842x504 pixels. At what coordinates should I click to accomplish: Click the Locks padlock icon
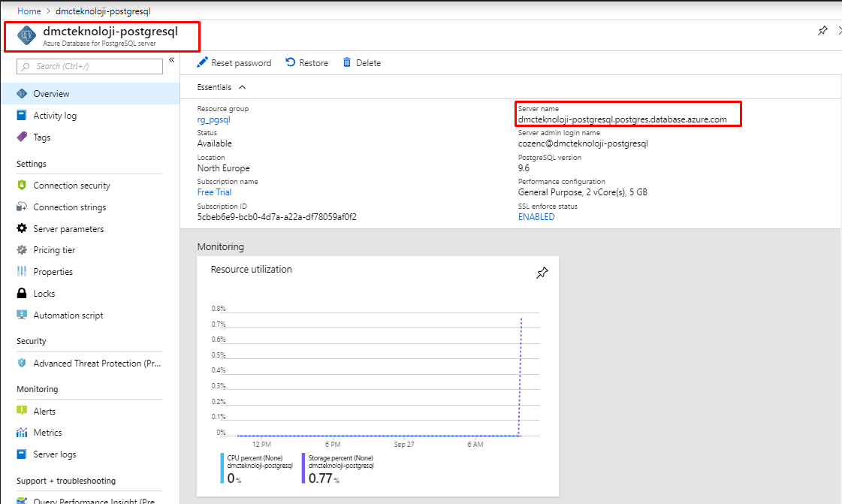(22, 293)
